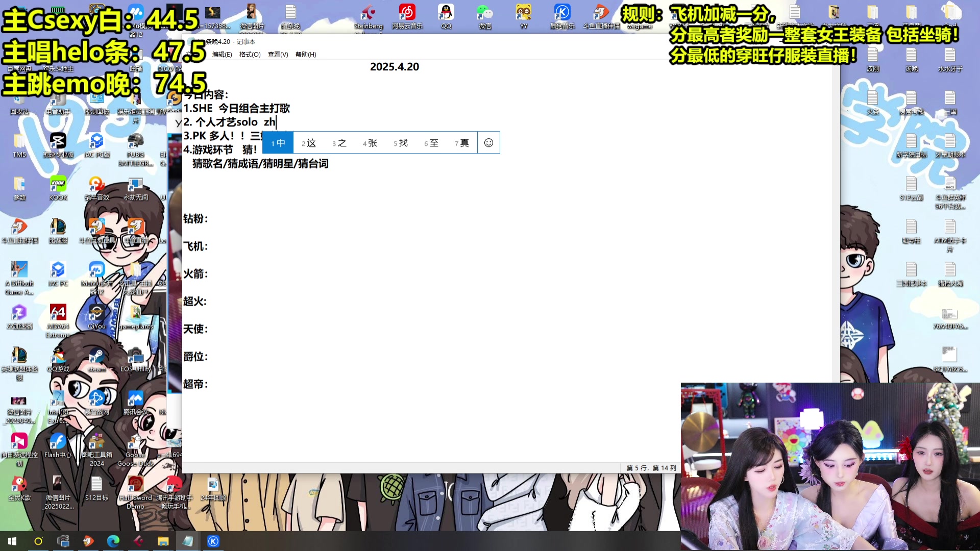Open Notepad's 帮助(H) menu

coord(306,55)
